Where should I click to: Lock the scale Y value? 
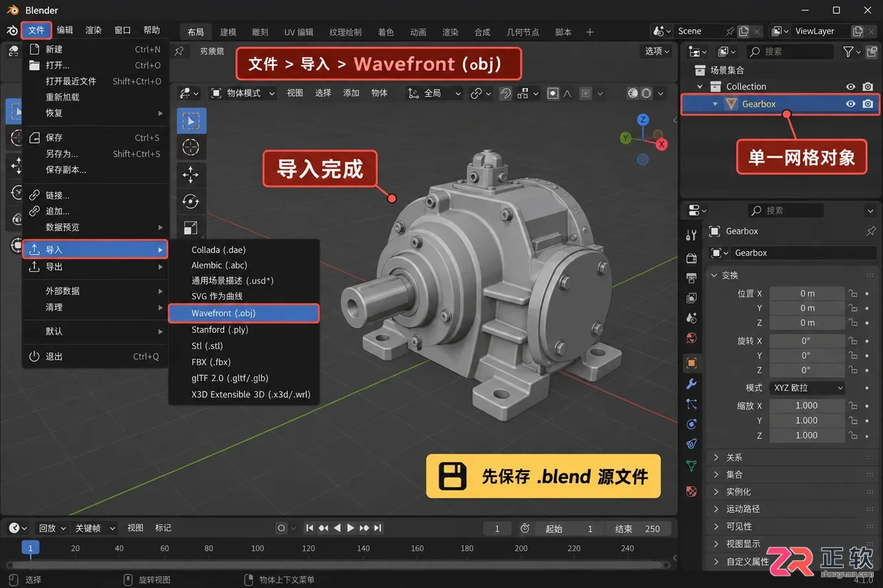coord(852,421)
